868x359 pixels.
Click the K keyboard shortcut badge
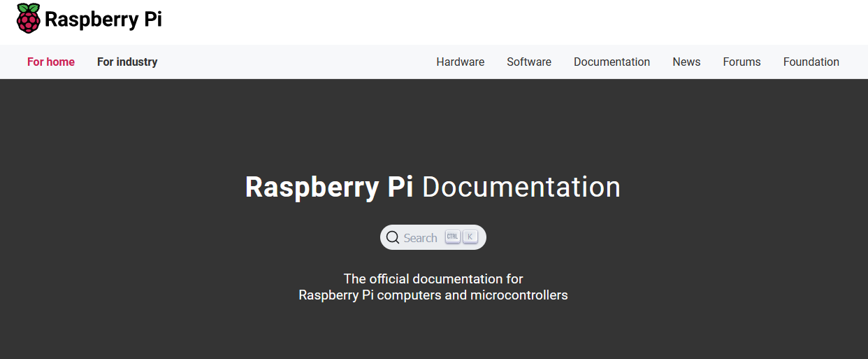click(x=470, y=237)
